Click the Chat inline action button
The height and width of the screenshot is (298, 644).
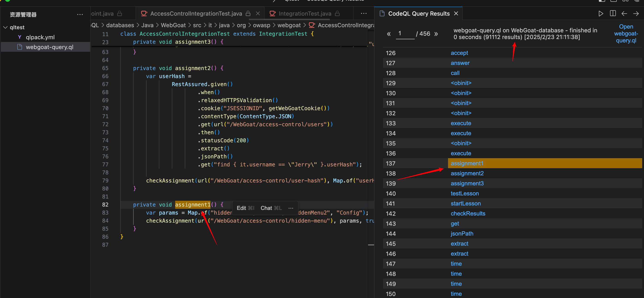271,208
